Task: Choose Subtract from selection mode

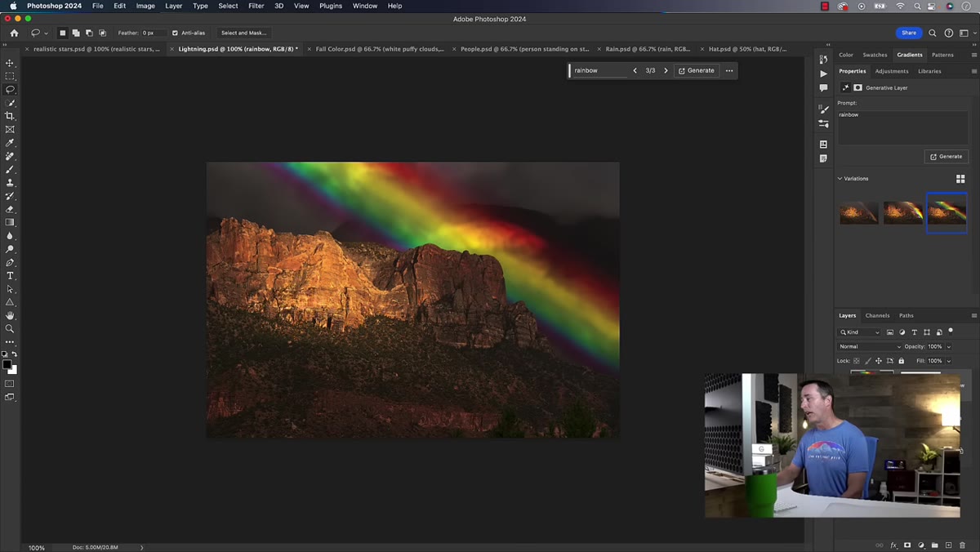Action: [x=88, y=33]
